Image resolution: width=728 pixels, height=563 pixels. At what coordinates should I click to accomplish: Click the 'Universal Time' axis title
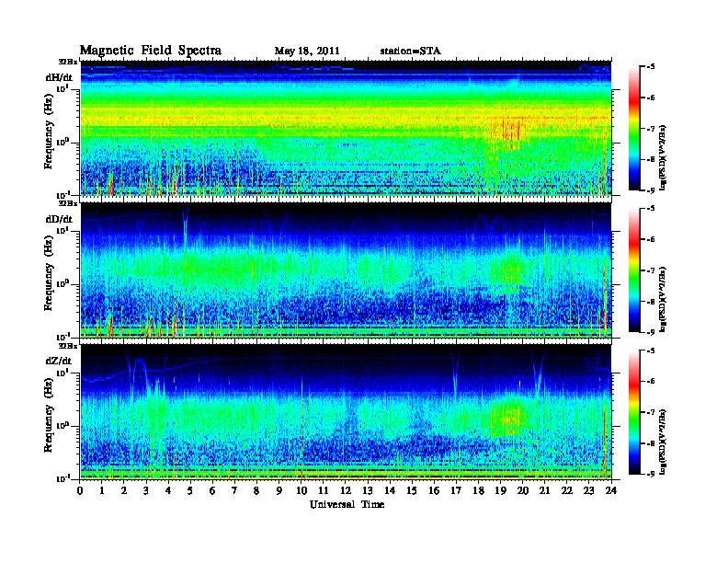[x=347, y=504]
